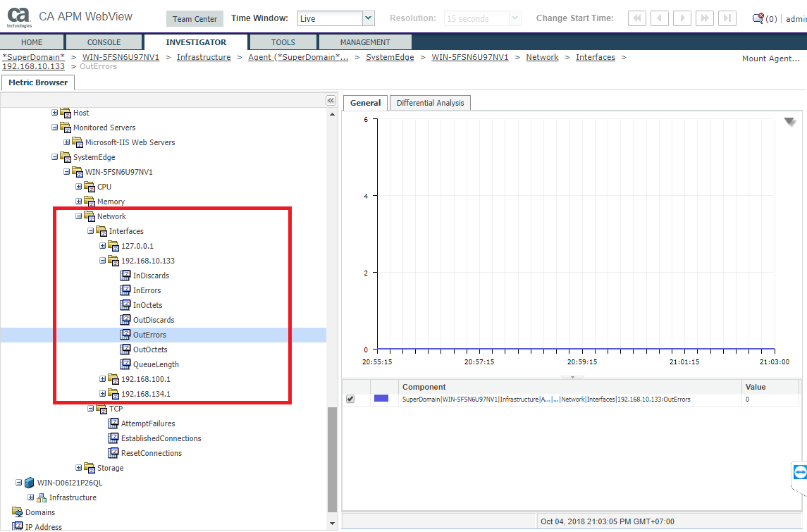This screenshot has height=532, width=807.
Task: Open the Time Window dropdown
Action: [368, 18]
